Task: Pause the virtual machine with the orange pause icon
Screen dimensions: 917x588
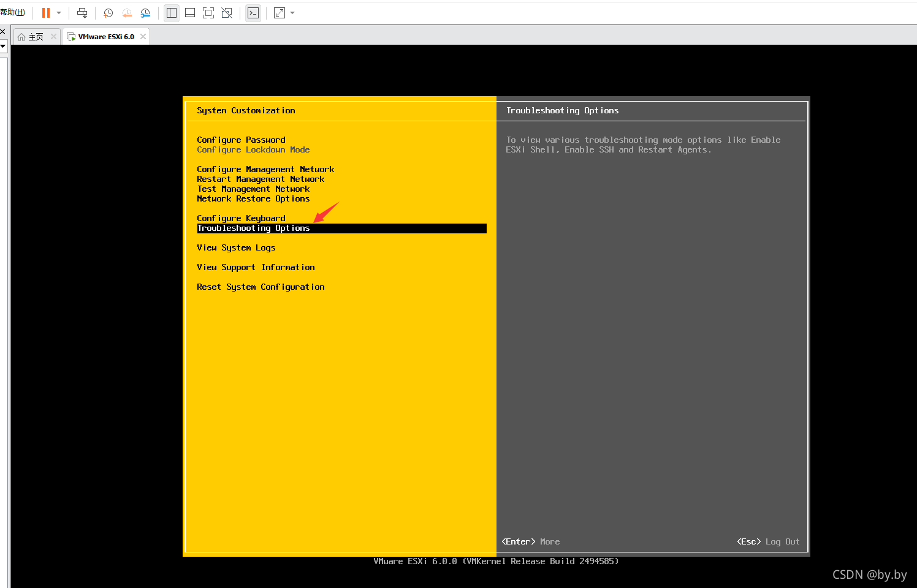Action: point(46,13)
